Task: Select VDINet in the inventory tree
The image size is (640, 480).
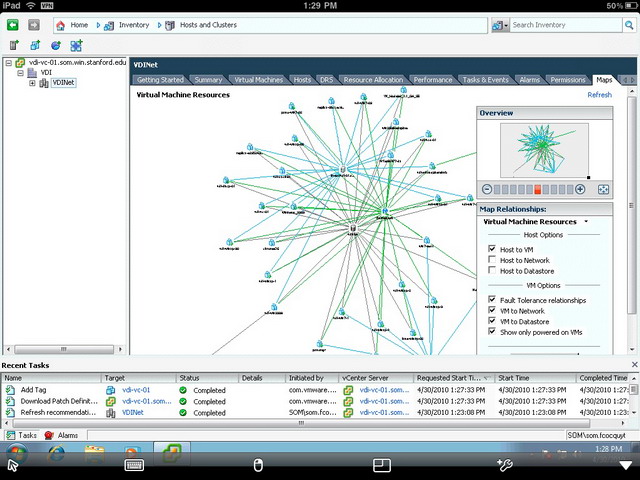Action: pos(63,83)
